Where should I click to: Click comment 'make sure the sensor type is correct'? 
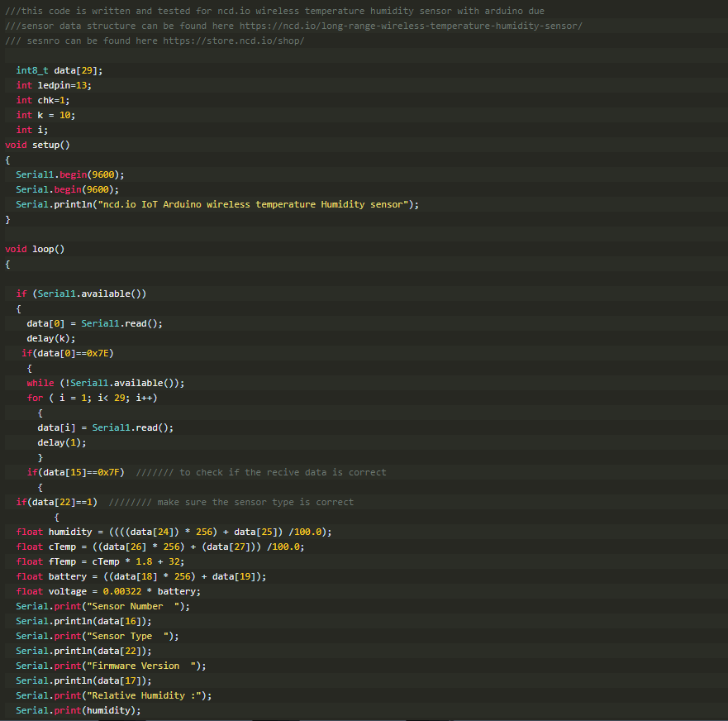coord(255,502)
